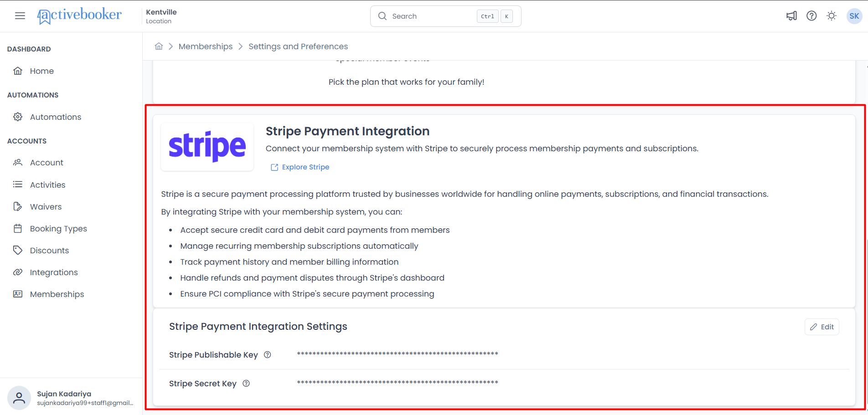Viewport: 868px width, 415px height.
Task: Click Settings and Preferences breadcrumb
Action: [x=298, y=46]
